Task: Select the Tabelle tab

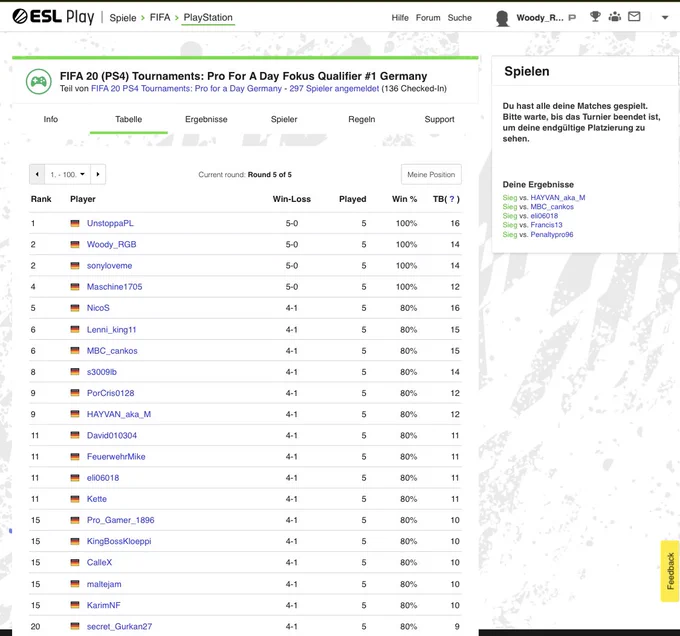Action: (x=128, y=119)
